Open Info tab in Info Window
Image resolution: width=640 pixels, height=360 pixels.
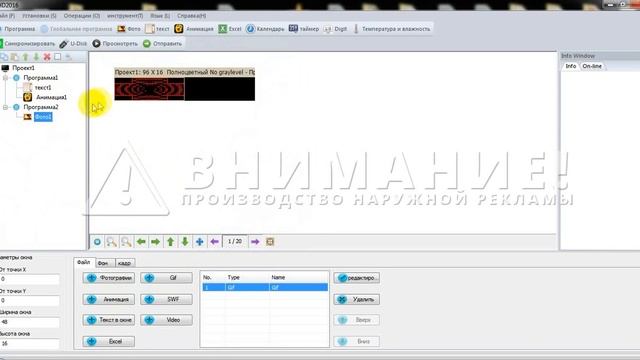[571, 66]
